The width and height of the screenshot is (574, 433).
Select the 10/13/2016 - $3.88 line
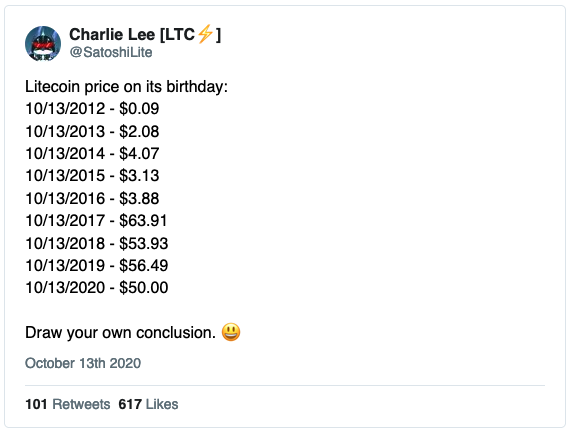click(x=92, y=198)
